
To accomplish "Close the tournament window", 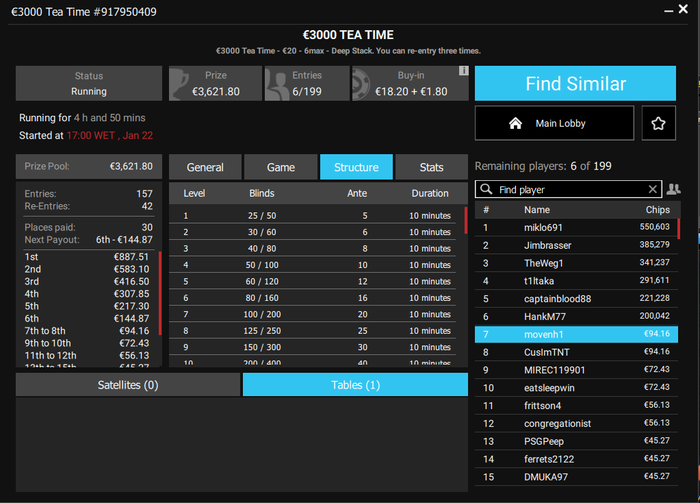I will (683, 9).
